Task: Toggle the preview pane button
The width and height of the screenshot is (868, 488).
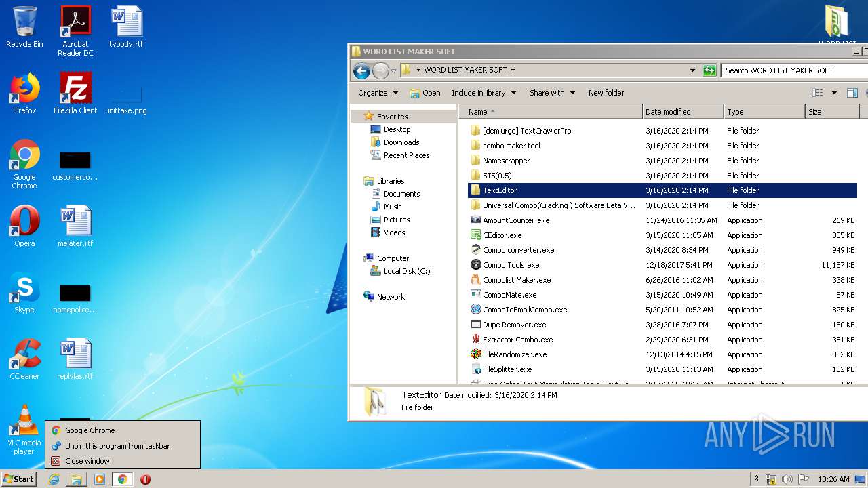Action: [852, 93]
